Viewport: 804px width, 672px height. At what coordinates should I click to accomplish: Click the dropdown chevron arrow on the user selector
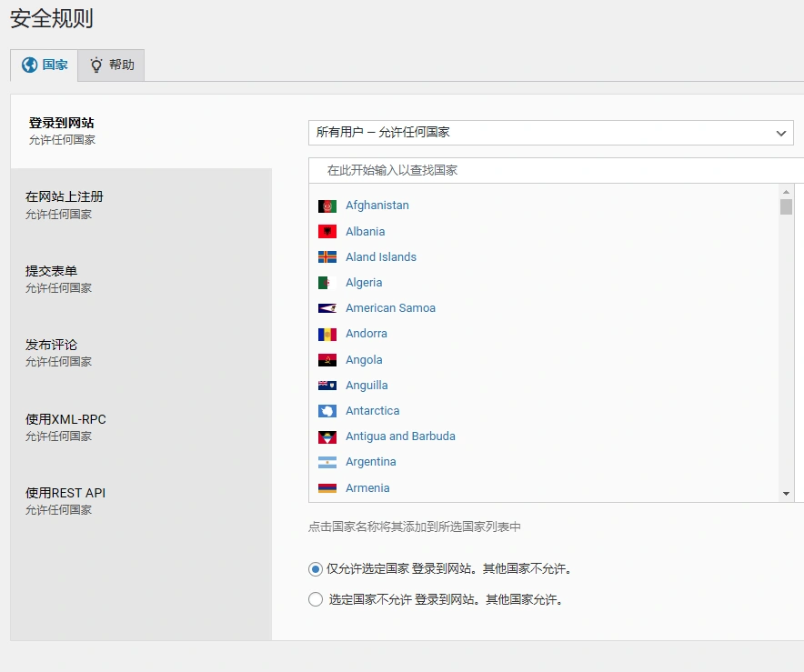781,133
